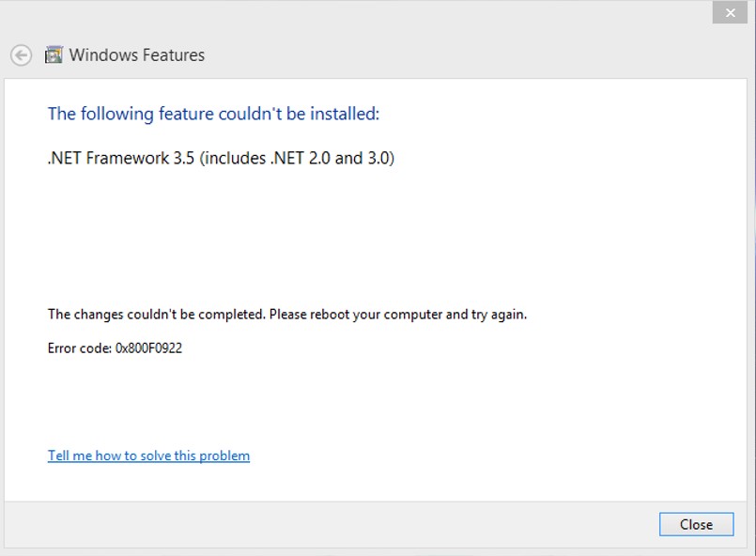This screenshot has height=556, width=756.
Task: Click the Close button at bottom
Action: [x=696, y=524]
